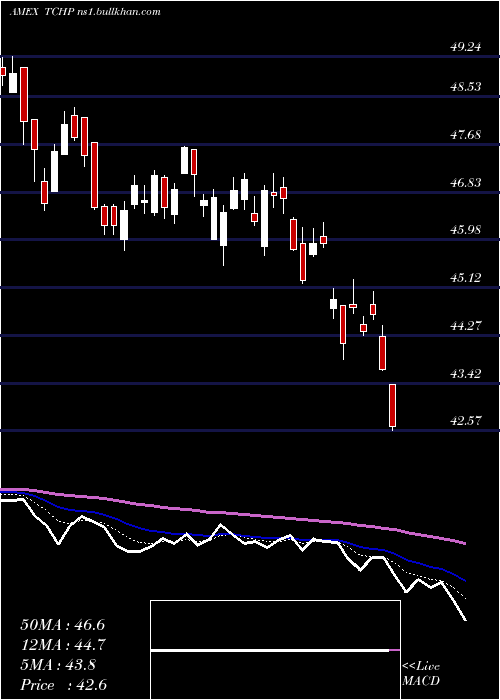The image size is (500, 700).
Task: Click the 47.68 price level label
Action: click(x=466, y=134)
